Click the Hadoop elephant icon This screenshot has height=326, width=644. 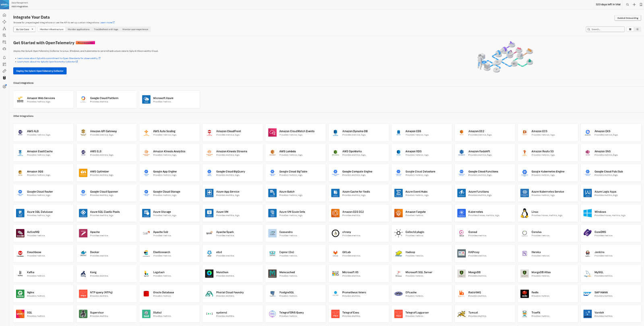pos(398,254)
